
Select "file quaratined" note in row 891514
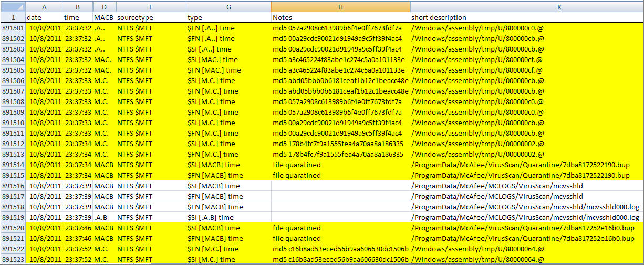340,165
